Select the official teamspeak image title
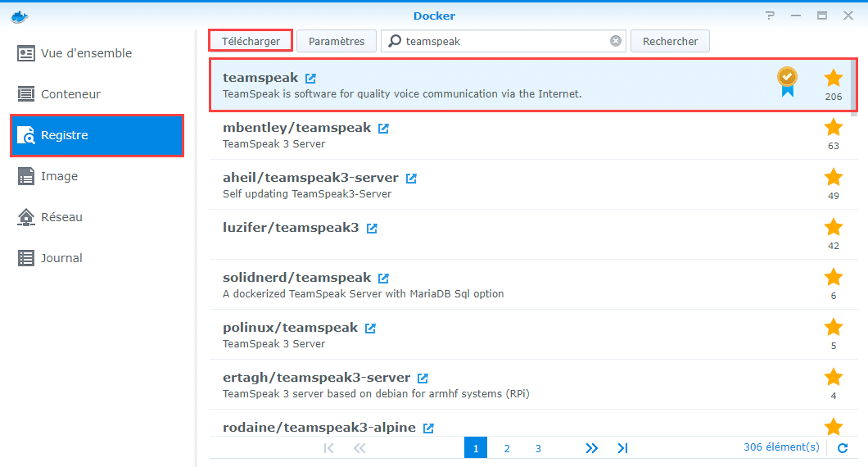This screenshot has width=868, height=467. coord(260,78)
